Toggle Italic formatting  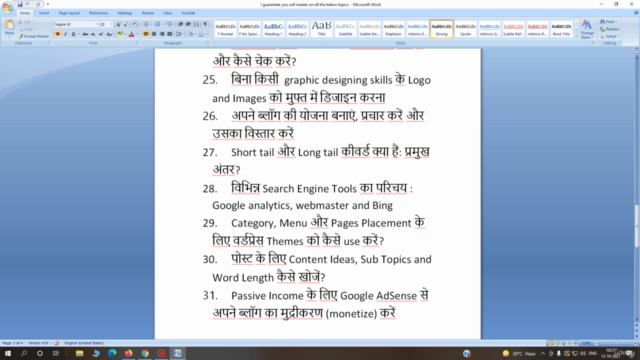tap(65, 34)
